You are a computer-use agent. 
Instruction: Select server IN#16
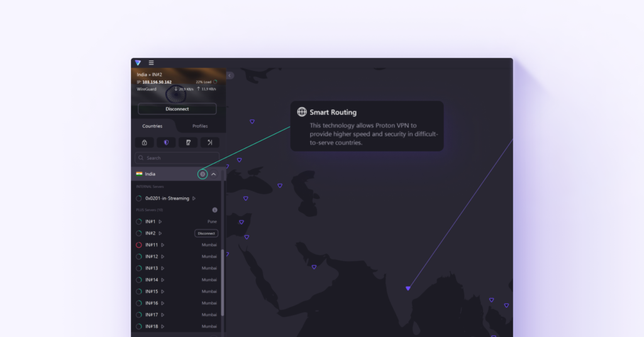pos(152,303)
